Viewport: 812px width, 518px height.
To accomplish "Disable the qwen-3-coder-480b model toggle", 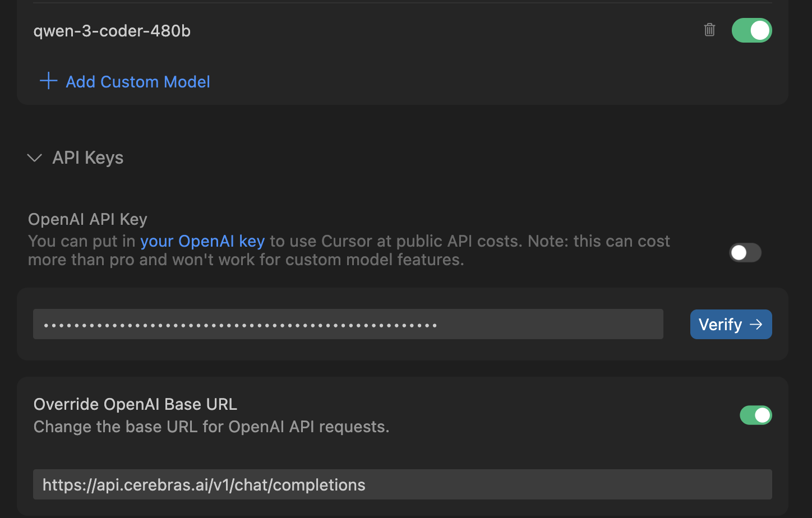I will coord(751,30).
